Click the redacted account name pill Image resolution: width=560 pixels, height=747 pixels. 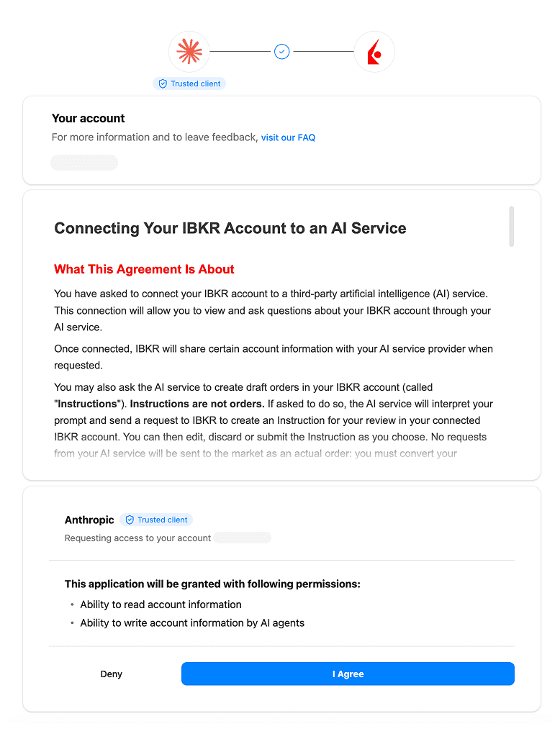tap(84, 163)
